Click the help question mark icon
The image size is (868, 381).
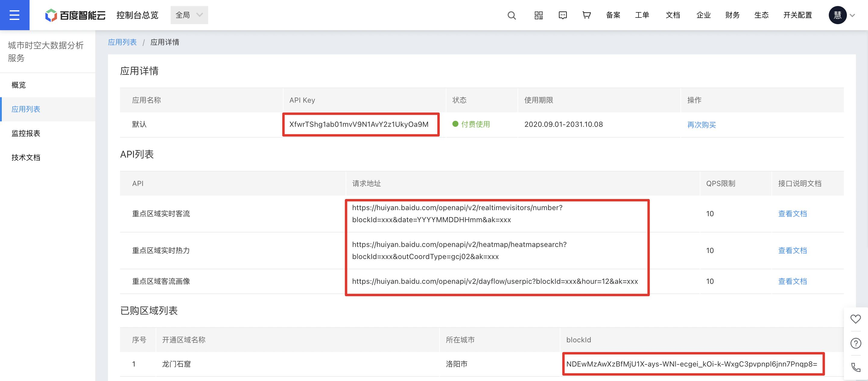click(855, 343)
